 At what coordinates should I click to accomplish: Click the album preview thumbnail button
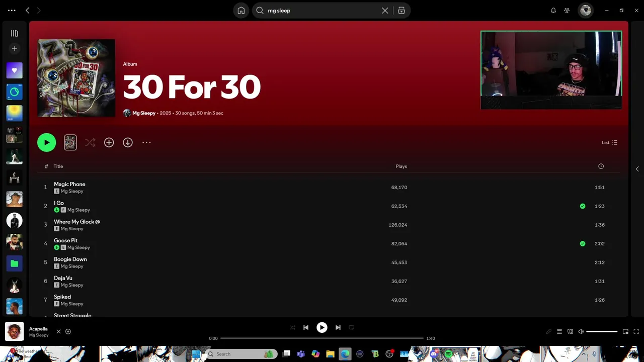click(x=70, y=142)
